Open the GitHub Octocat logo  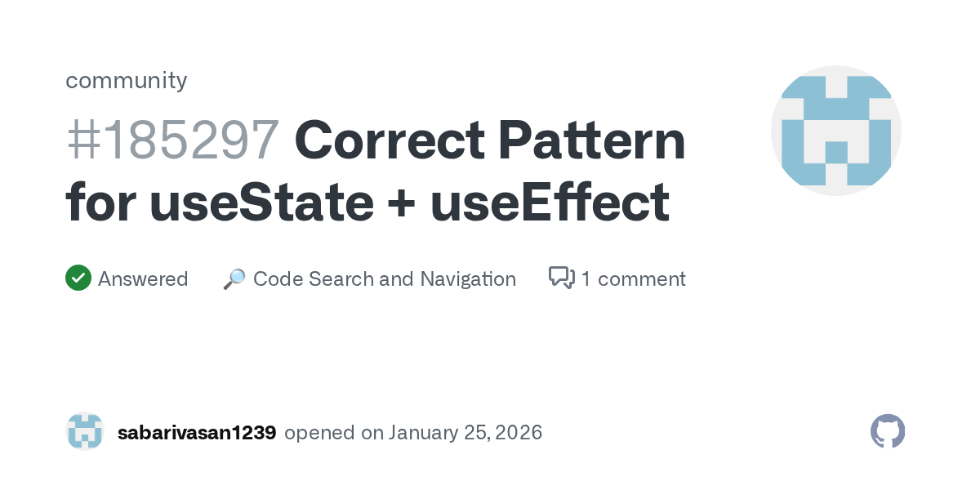click(888, 431)
